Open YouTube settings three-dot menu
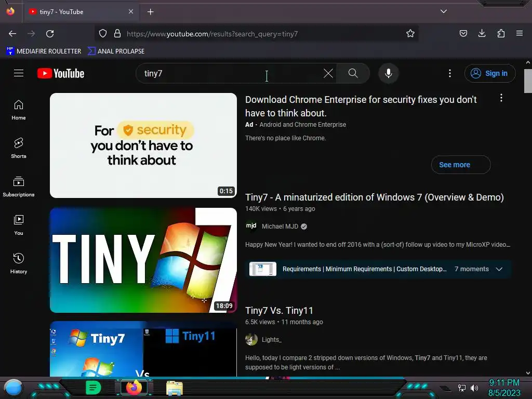This screenshot has height=399, width=532. pos(450,73)
